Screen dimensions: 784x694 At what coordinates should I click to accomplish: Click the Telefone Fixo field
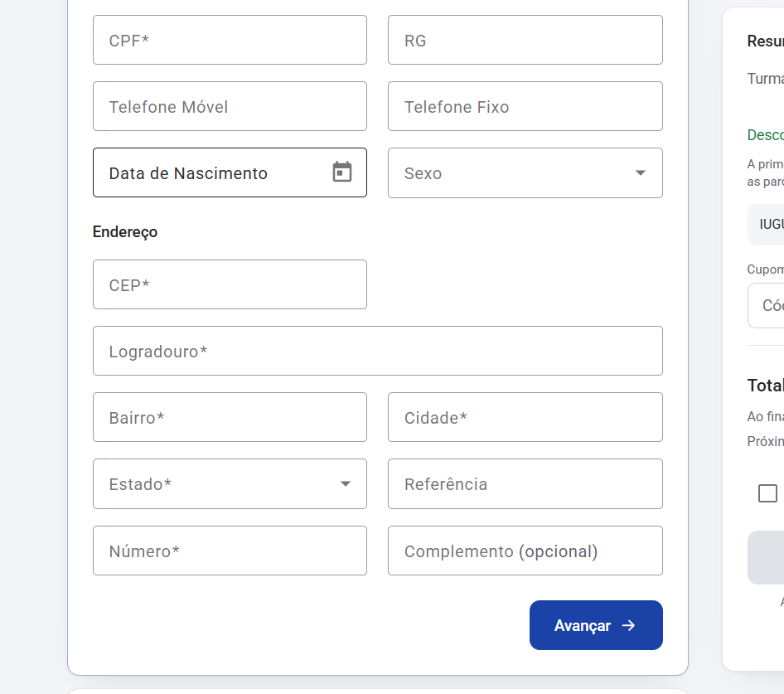pos(525,106)
